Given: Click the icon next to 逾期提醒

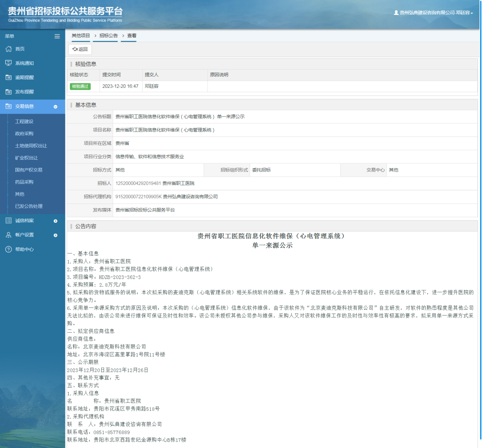Looking at the screenshot, I should point(8,77).
